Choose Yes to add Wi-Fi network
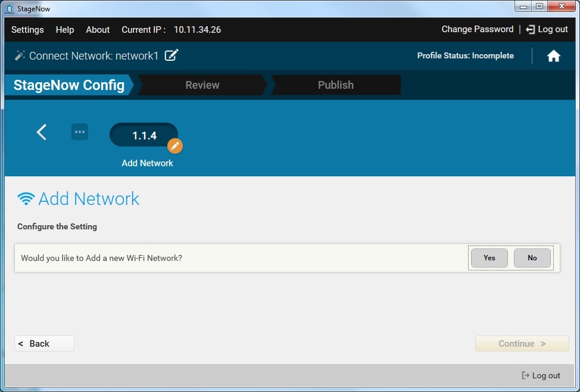 (x=489, y=258)
